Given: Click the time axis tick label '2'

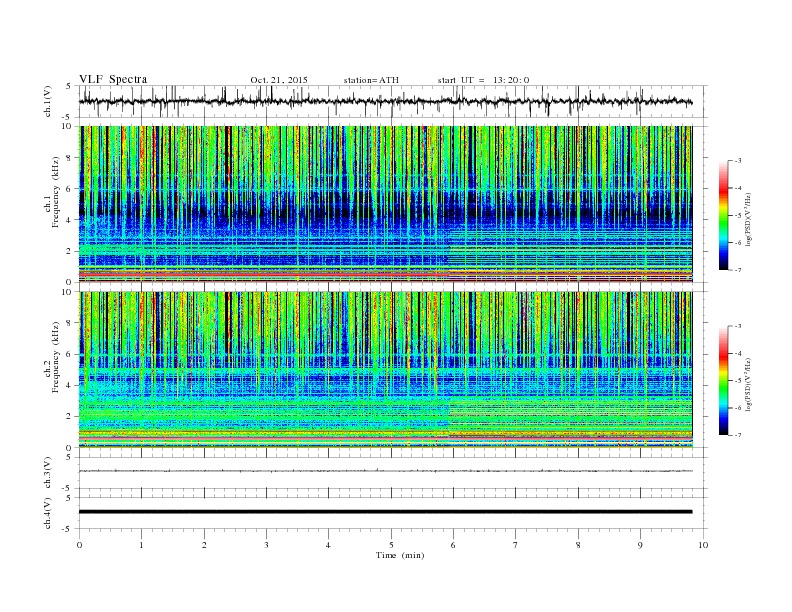Looking at the screenshot, I should coord(204,545).
